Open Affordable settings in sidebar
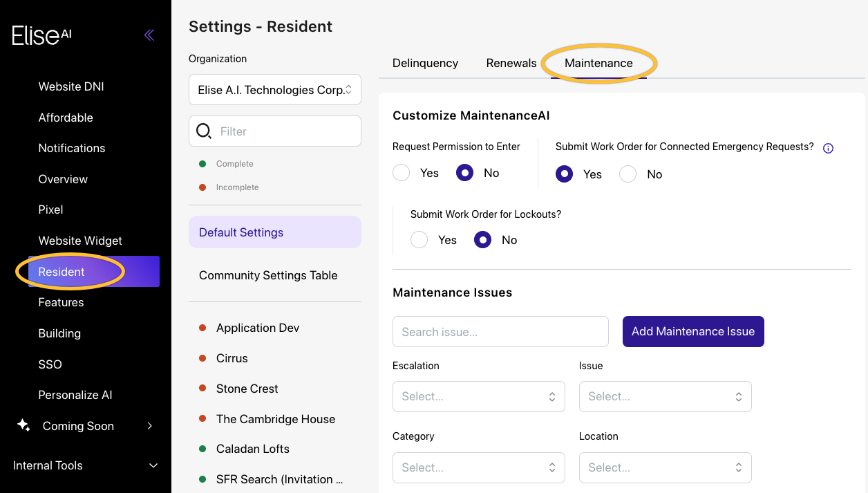 66,118
